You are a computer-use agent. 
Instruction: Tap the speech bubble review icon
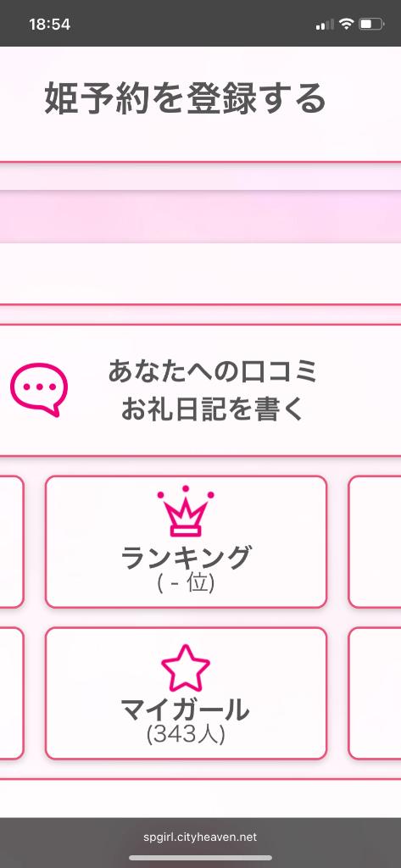[39, 390]
